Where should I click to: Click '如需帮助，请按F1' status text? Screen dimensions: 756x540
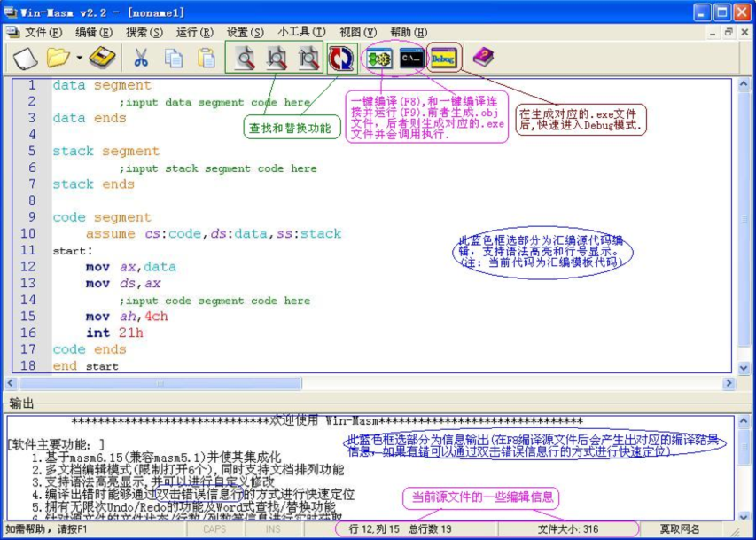pos(46,528)
